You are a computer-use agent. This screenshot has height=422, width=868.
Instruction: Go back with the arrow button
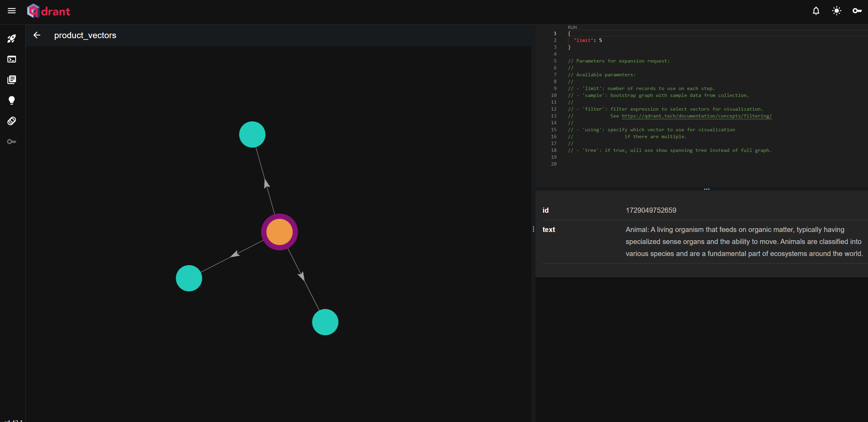click(x=37, y=35)
